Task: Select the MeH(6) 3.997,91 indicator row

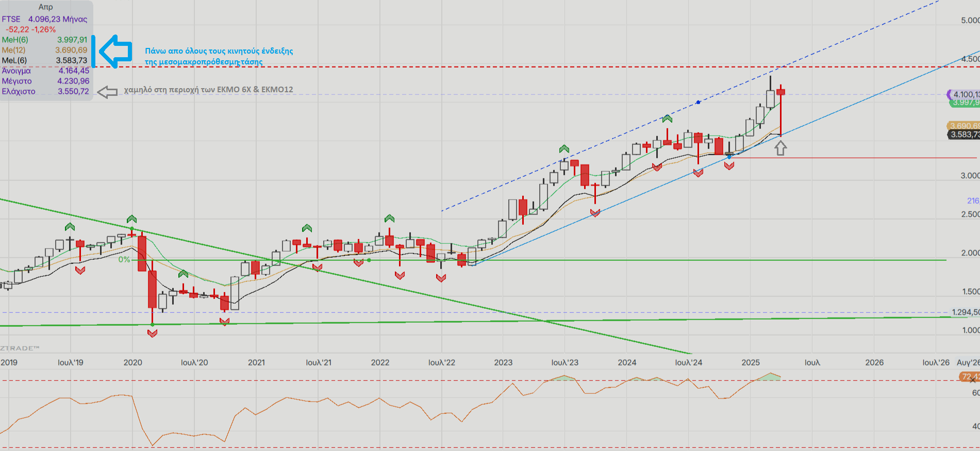Action: [x=45, y=40]
